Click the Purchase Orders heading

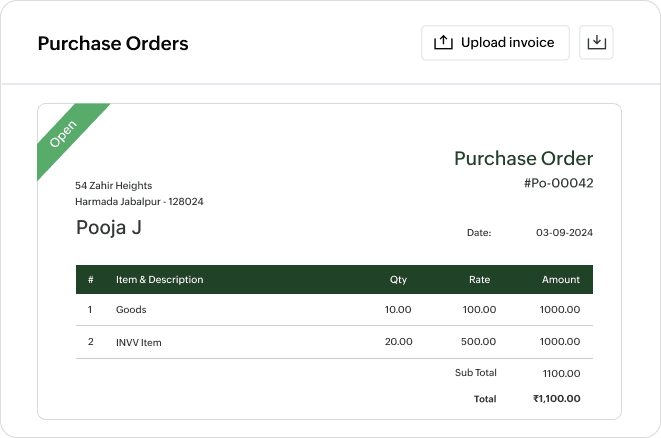click(x=113, y=44)
